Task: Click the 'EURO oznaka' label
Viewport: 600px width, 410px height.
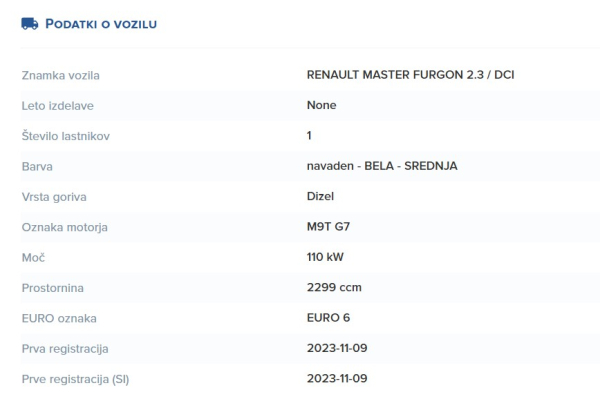Action: tap(59, 319)
